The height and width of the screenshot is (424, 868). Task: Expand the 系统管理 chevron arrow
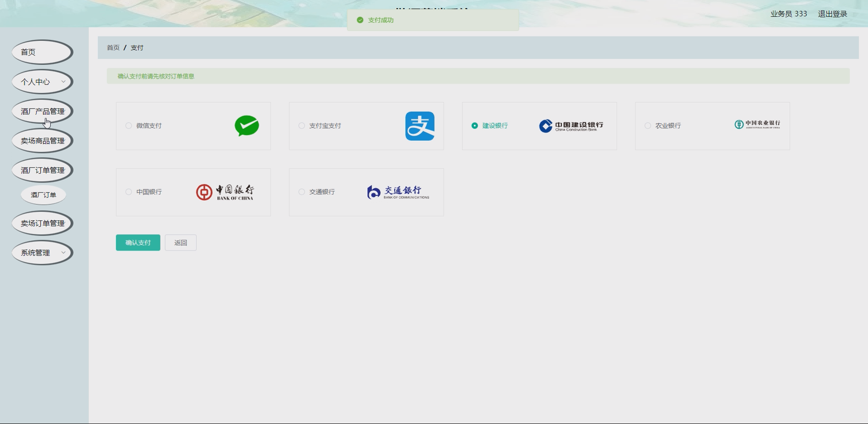pyautogui.click(x=63, y=252)
